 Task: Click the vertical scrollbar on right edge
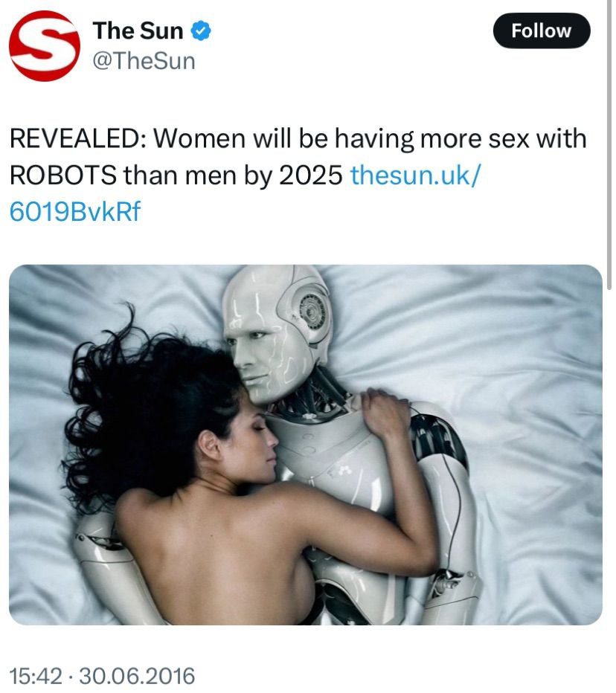click(610, 146)
